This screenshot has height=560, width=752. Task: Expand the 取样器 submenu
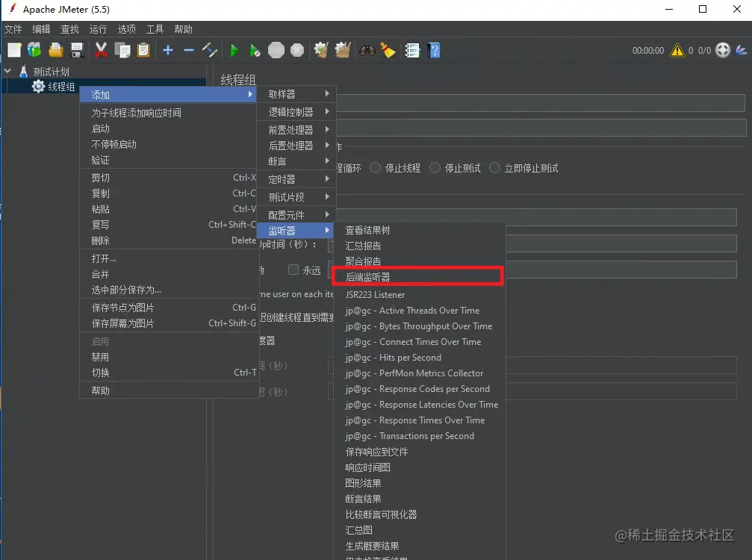pos(296,94)
